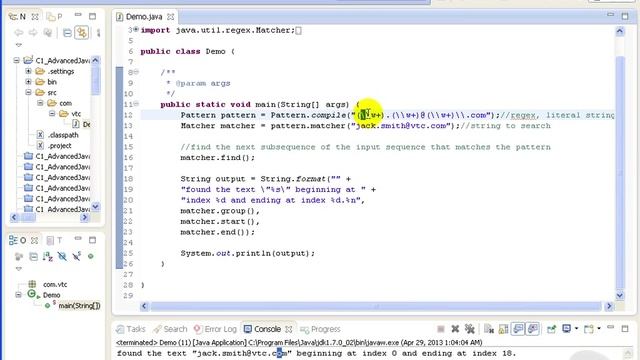
Task: Toggle Hide Static Members in Outline
Action: click(x=76, y=256)
